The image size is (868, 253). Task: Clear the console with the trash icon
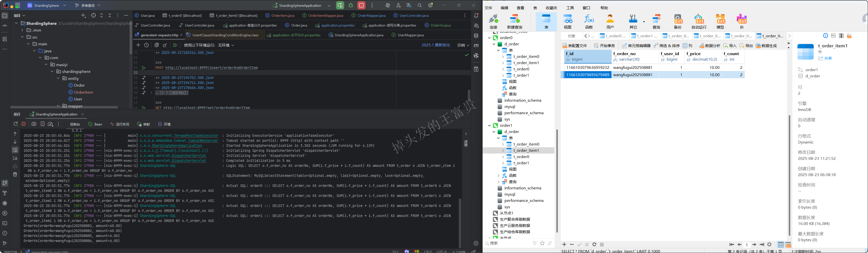(x=15, y=174)
